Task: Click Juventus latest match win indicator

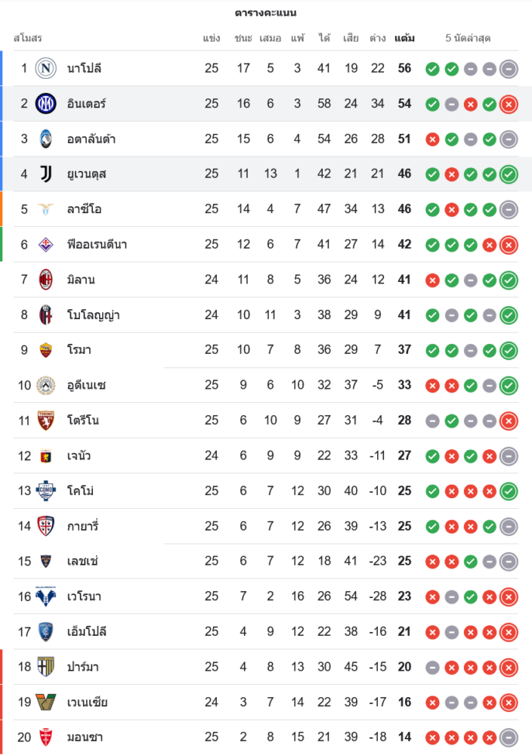Action: [x=509, y=174]
